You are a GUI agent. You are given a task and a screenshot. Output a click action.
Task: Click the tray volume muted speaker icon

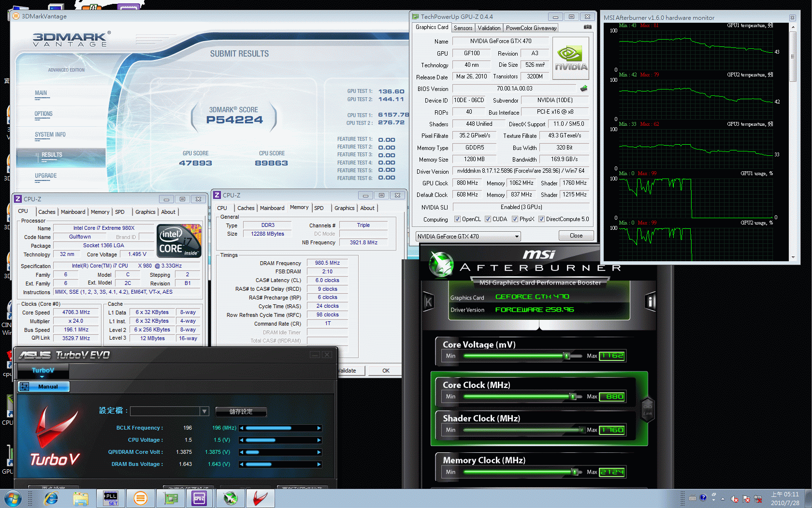(735, 499)
